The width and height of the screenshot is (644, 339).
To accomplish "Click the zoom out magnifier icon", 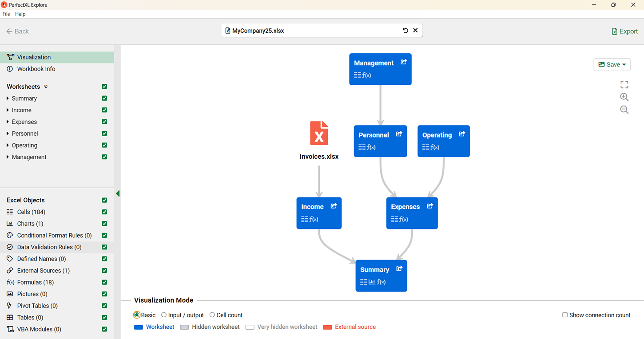I will 624,110.
